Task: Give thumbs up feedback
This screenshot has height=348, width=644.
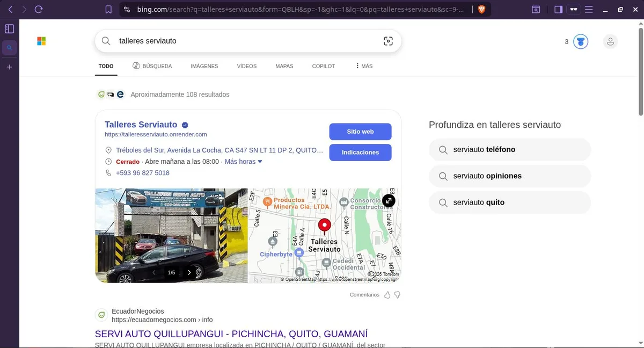Action: (387, 295)
